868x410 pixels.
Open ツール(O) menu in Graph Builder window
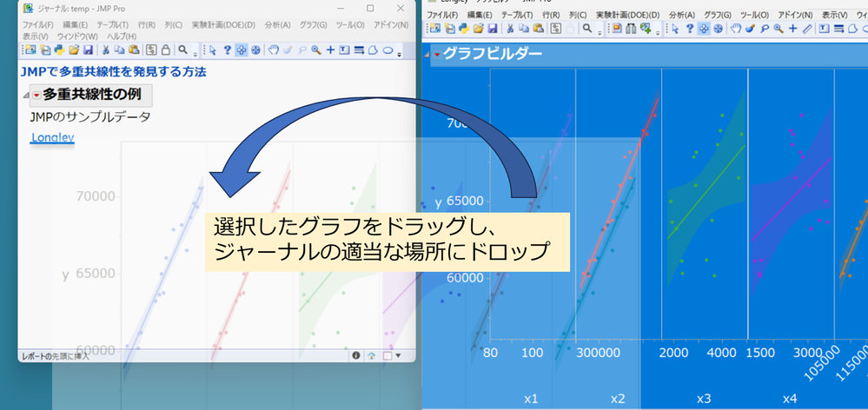(754, 15)
